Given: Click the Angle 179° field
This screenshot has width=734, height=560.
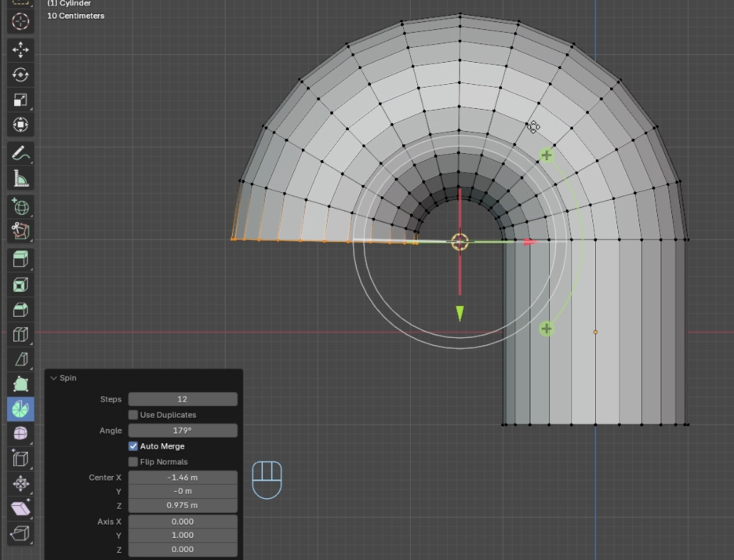Looking at the screenshot, I should point(183,431).
